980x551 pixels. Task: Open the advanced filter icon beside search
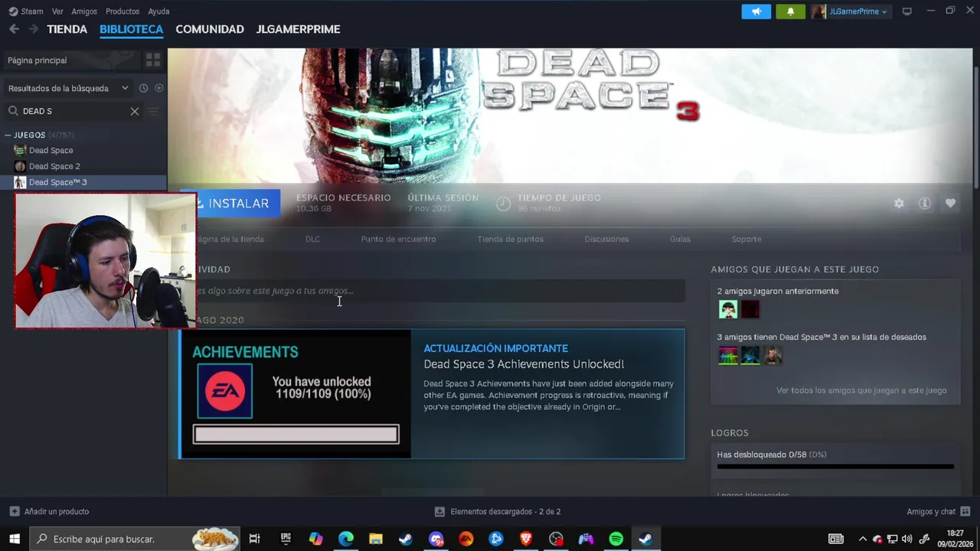coord(153,111)
